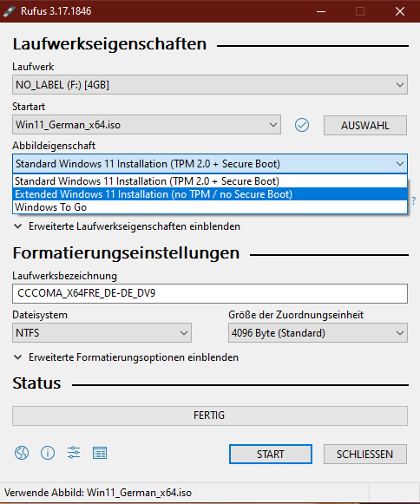The image size is (420, 504).
Task: Click the FERTIG progress bar
Action: (210, 416)
